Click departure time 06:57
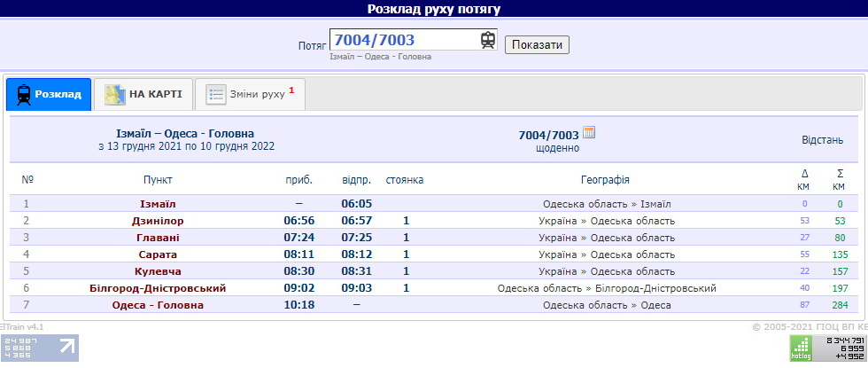 (356, 221)
